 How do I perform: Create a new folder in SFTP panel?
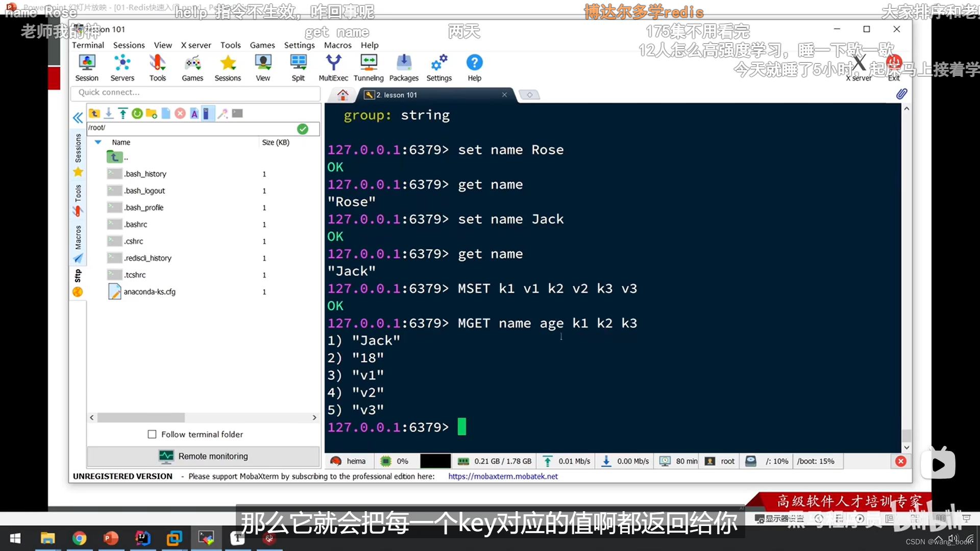tap(151, 113)
